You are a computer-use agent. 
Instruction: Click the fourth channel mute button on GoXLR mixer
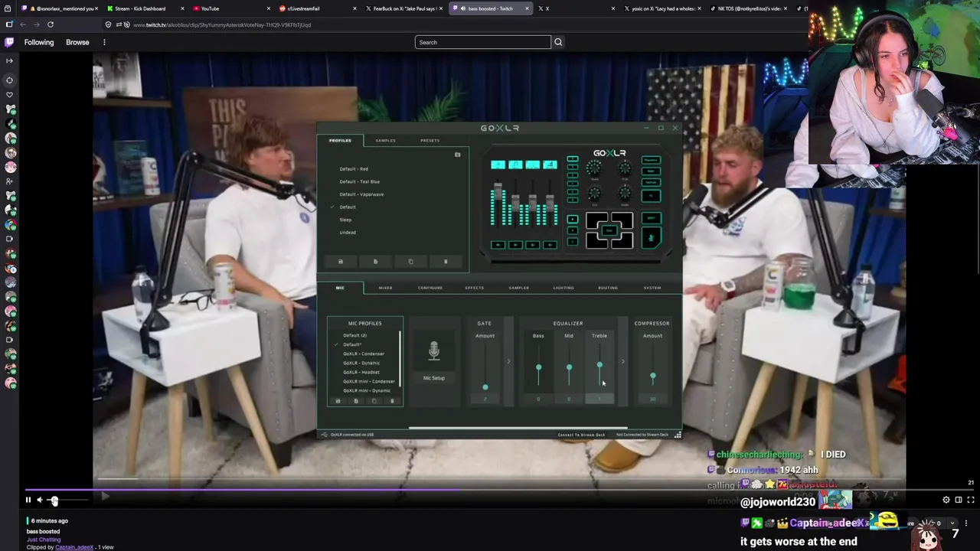click(x=550, y=245)
